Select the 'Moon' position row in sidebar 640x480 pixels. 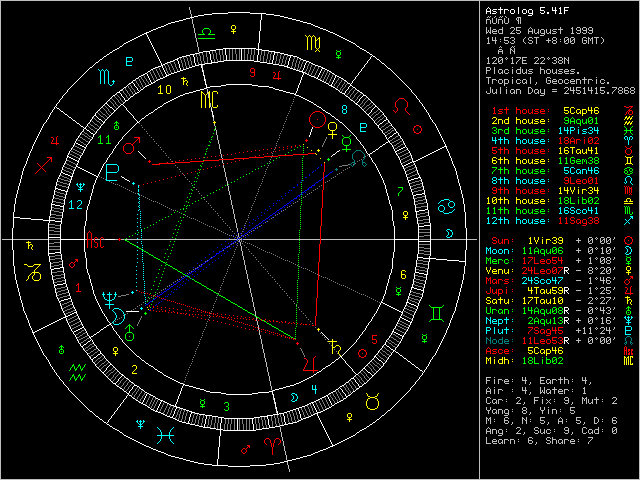546,251
